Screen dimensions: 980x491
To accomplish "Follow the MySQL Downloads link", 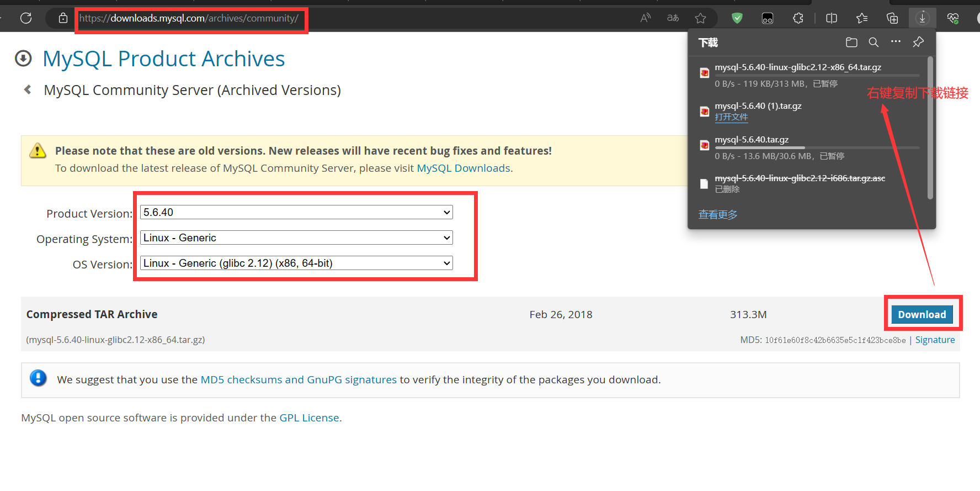I will coord(464,168).
